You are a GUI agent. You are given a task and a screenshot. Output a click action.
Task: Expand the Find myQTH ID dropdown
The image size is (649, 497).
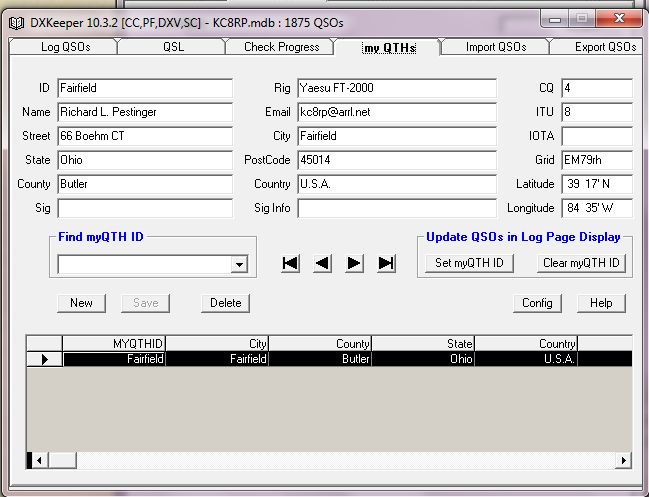(239, 265)
